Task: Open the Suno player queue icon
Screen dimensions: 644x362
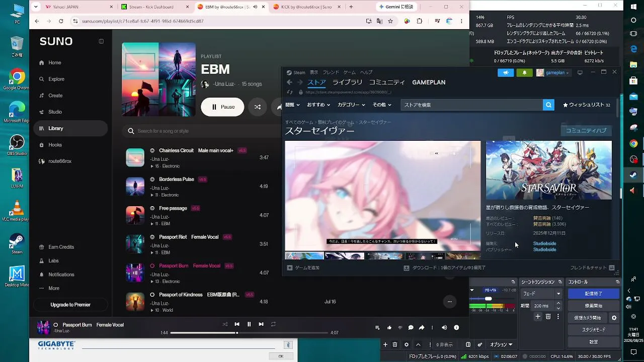Action: (377, 328)
